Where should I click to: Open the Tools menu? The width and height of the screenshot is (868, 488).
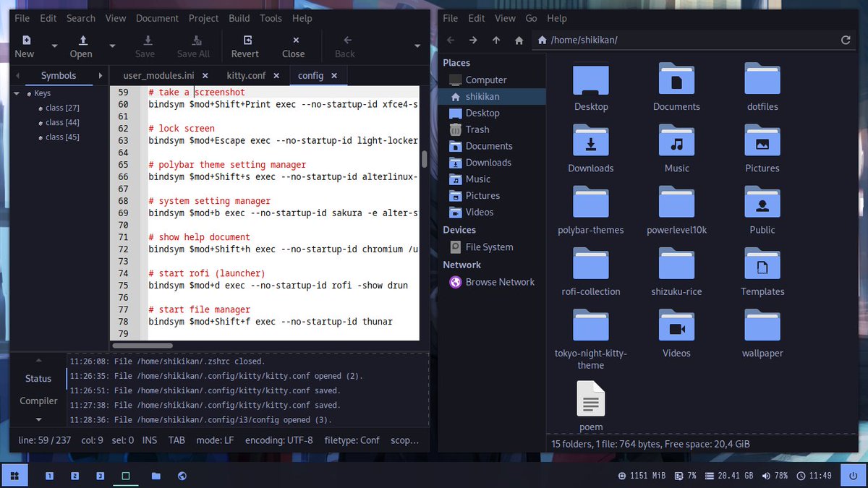tap(271, 18)
